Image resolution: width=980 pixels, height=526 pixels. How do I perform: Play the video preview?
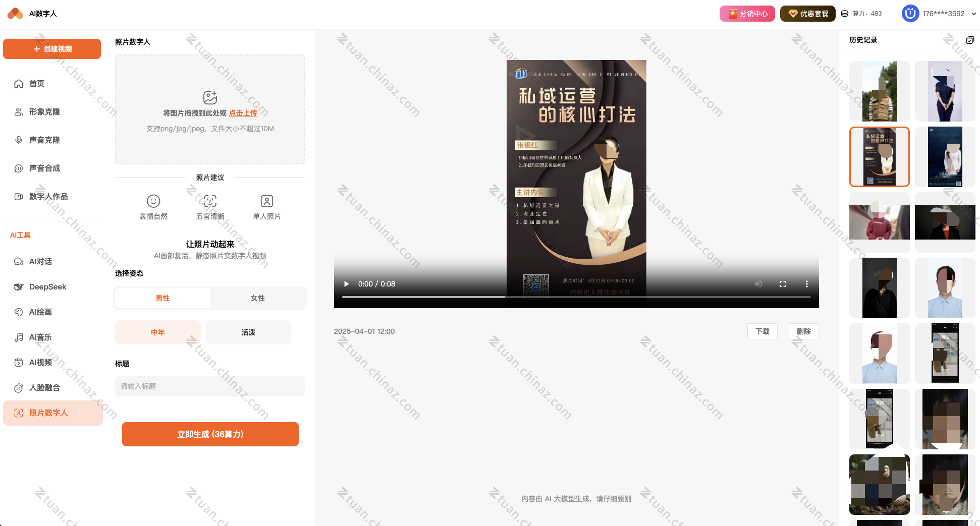pyautogui.click(x=346, y=284)
